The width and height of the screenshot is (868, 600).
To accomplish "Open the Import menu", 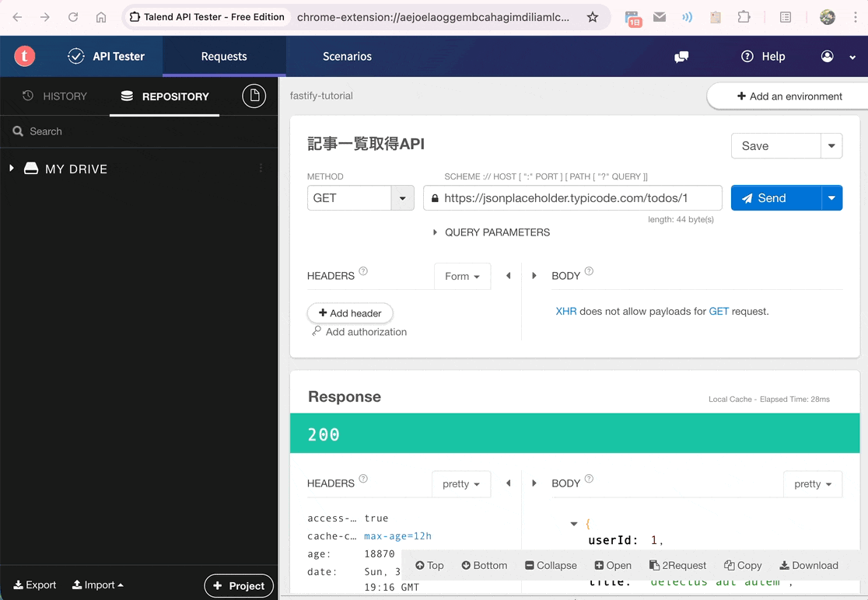I will click(x=98, y=584).
